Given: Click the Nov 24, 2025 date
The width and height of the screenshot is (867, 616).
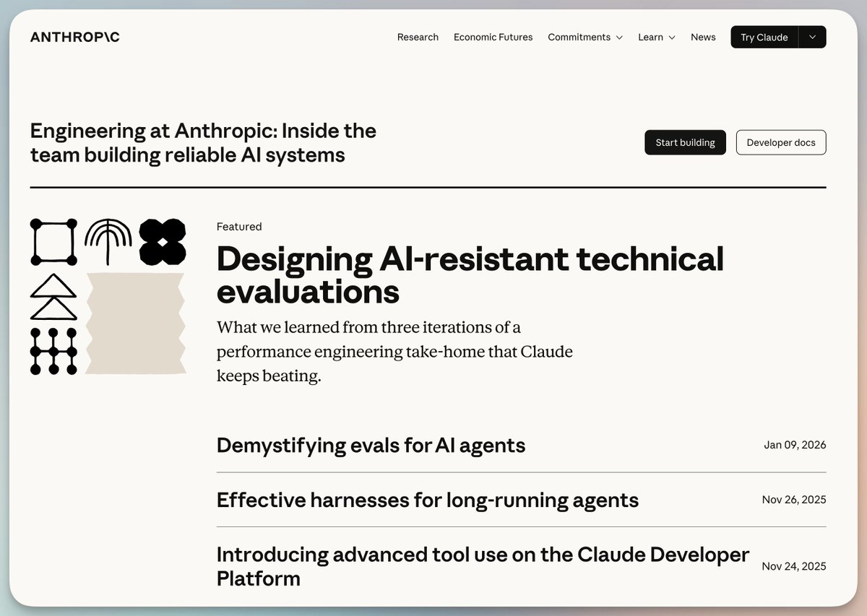Looking at the screenshot, I should pos(794,566).
